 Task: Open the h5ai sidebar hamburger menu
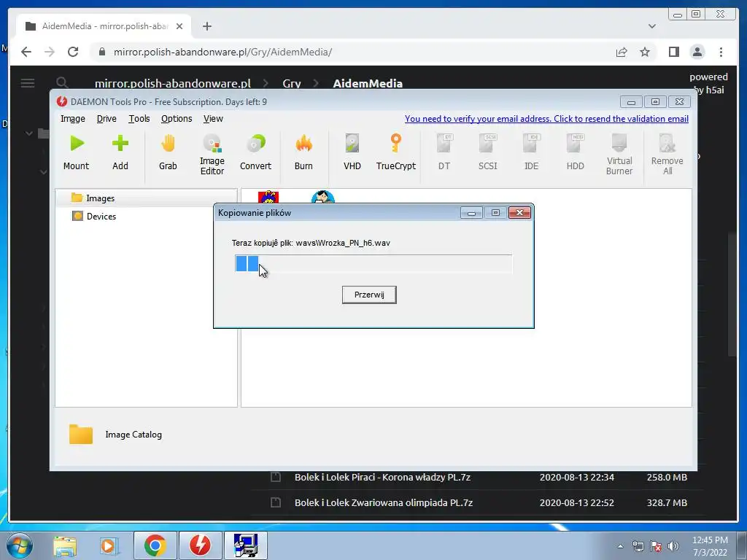(x=28, y=83)
